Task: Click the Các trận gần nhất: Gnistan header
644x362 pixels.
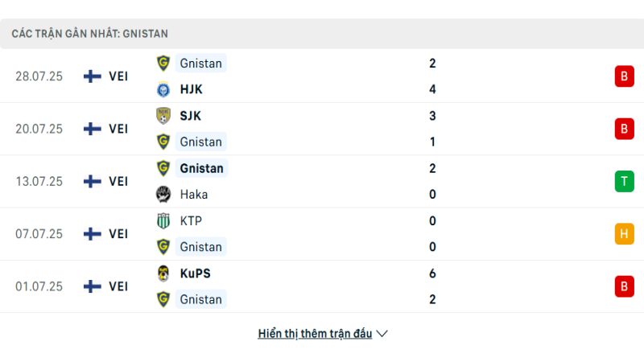Action: click(89, 34)
